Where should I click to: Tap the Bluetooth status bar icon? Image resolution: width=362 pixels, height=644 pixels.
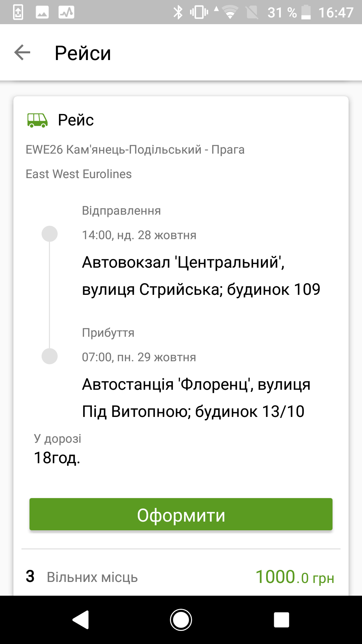pos(178,12)
